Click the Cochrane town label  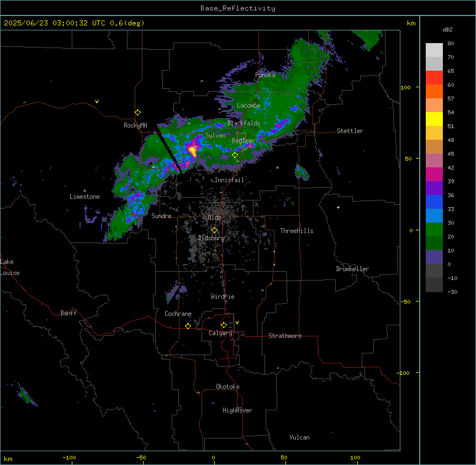[x=178, y=314]
